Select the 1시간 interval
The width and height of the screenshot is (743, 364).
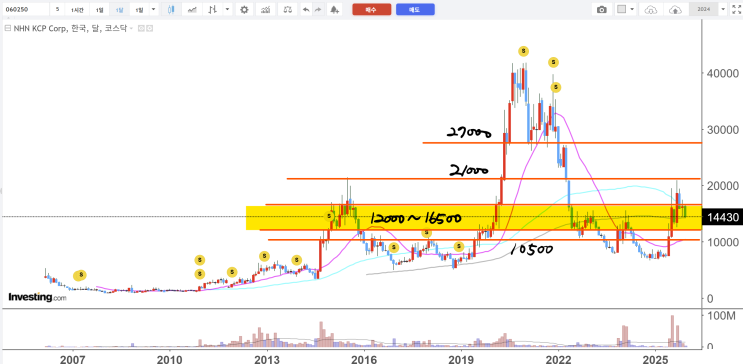tap(77, 9)
